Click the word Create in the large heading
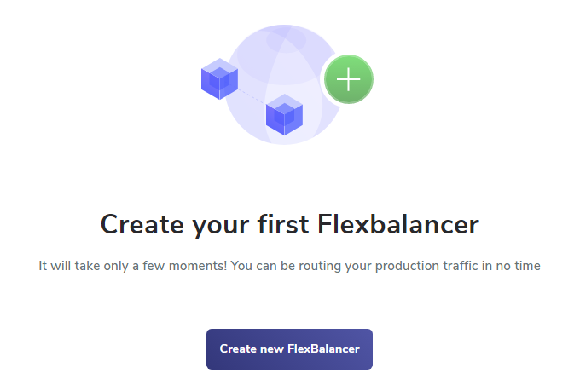The width and height of the screenshot is (580, 392). coord(142,225)
